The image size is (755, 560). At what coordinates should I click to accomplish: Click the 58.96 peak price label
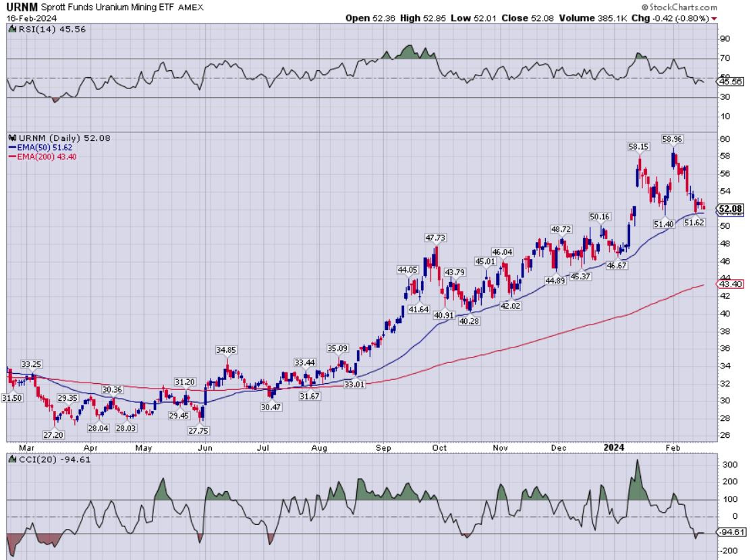[x=672, y=139]
